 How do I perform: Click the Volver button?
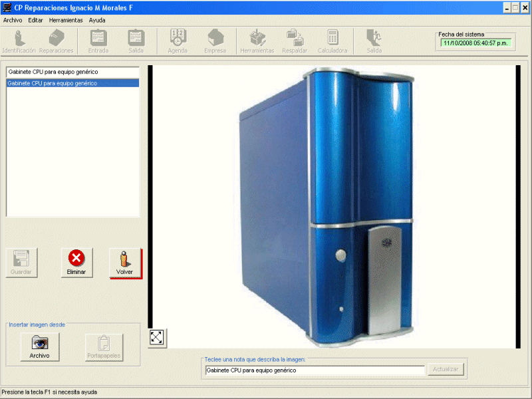click(x=124, y=262)
